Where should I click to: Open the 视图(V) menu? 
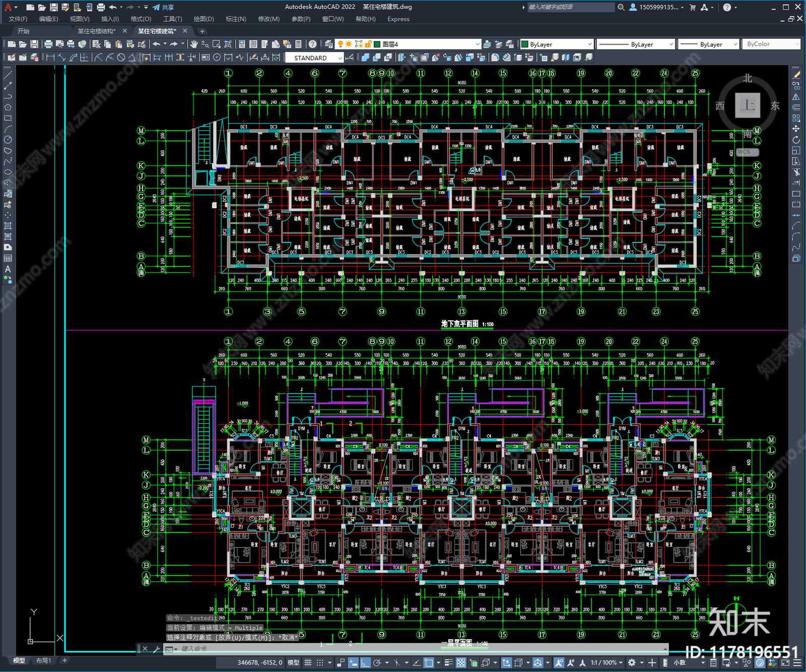tap(80, 19)
